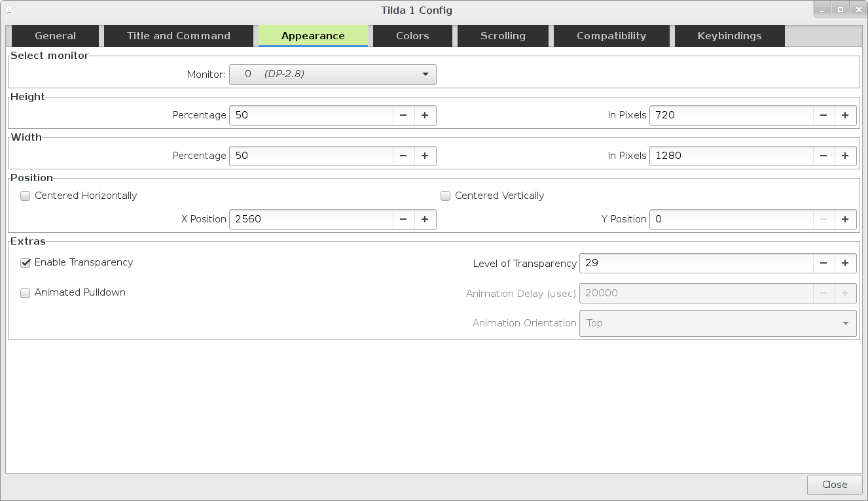Click the X Position field
Screen dimensions: 868x501
point(311,219)
